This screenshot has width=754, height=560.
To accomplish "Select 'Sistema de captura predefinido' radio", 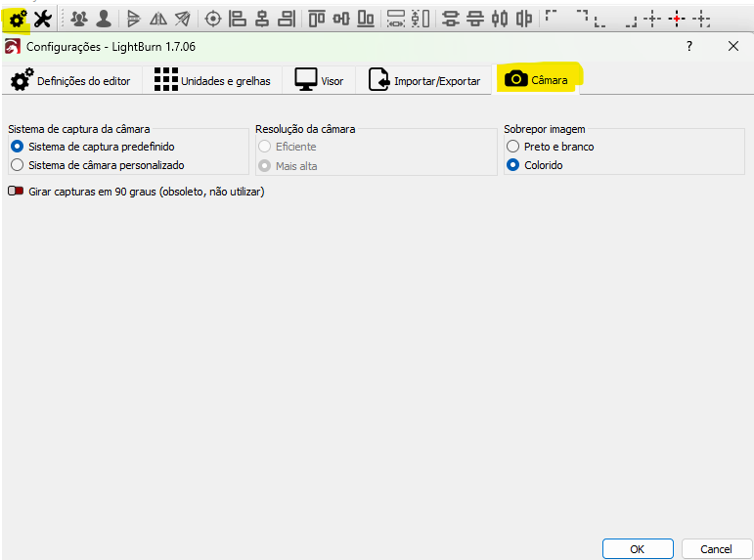I will click(x=17, y=146).
